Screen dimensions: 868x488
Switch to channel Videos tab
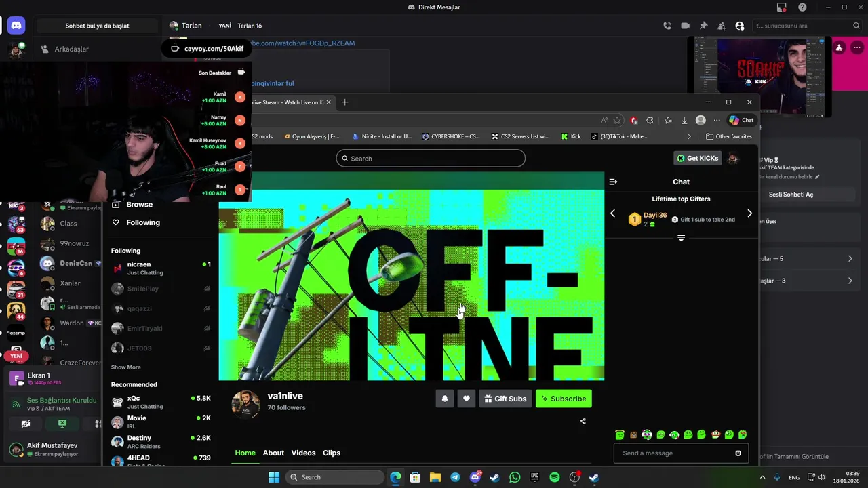click(x=303, y=453)
